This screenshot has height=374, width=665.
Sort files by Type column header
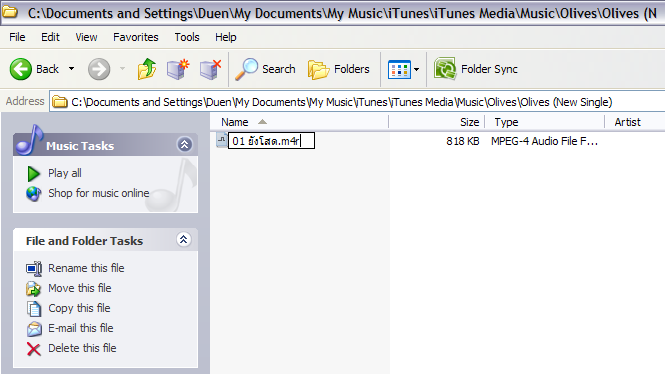coord(545,122)
